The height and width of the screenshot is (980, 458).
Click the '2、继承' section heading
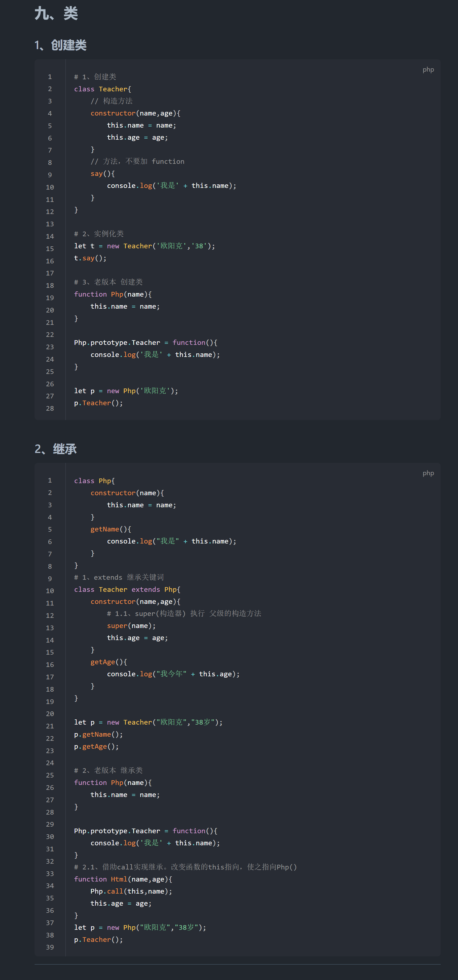pyautogui.click(x=55, y=449)
